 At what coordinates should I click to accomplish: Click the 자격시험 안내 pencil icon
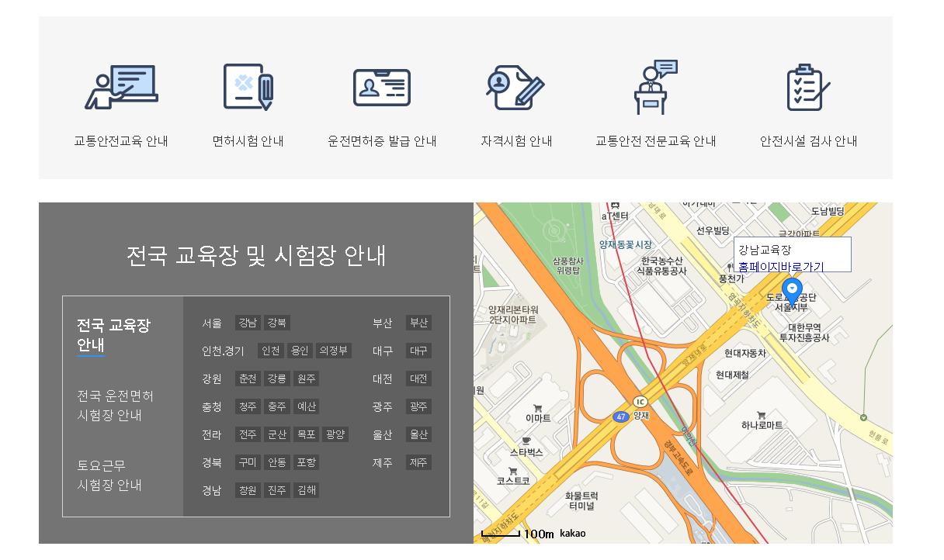coord(514,85)
